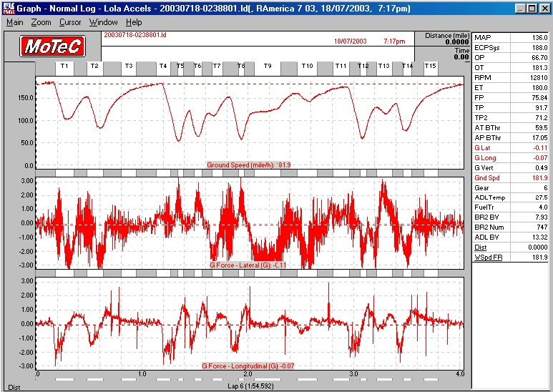This screenshot has width=553, height=392.
Task: Pick the Gnd Spd channel row
Action: 486,177
